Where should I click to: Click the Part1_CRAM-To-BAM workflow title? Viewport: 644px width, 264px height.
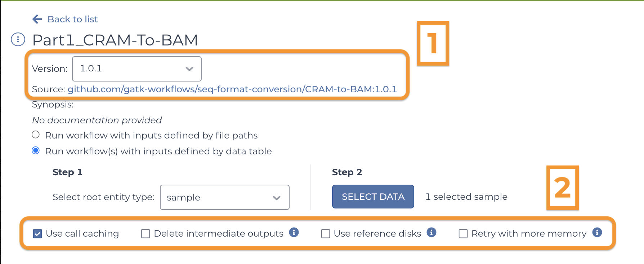pos(115,40)
